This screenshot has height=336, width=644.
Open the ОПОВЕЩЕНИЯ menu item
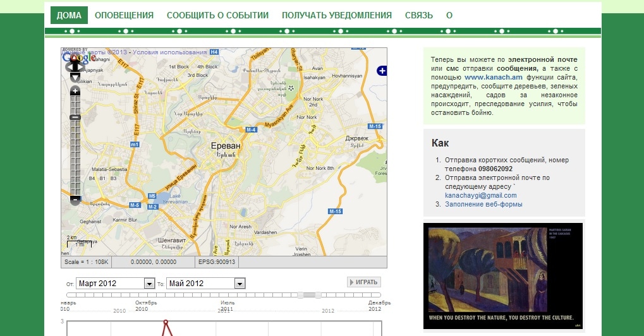coord(124,15)
